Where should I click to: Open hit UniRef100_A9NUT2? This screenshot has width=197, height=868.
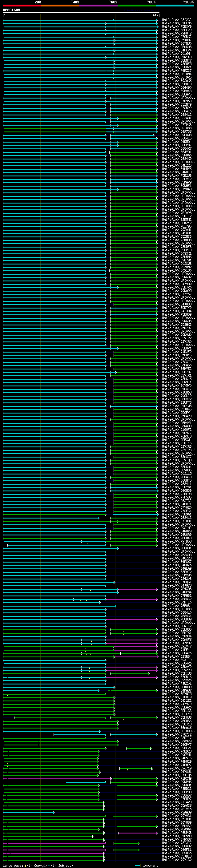tap(177, 33)
